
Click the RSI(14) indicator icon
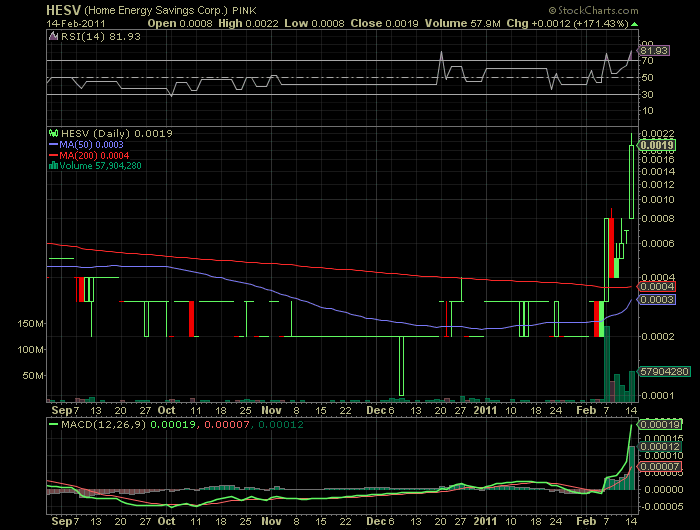[x=53, y=36]
